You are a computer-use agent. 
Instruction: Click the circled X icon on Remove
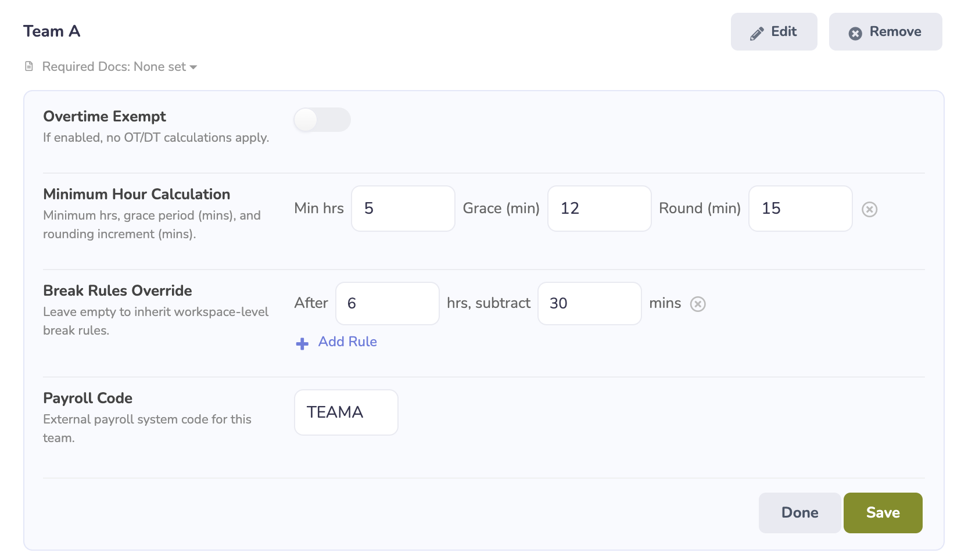coord(855,34)
